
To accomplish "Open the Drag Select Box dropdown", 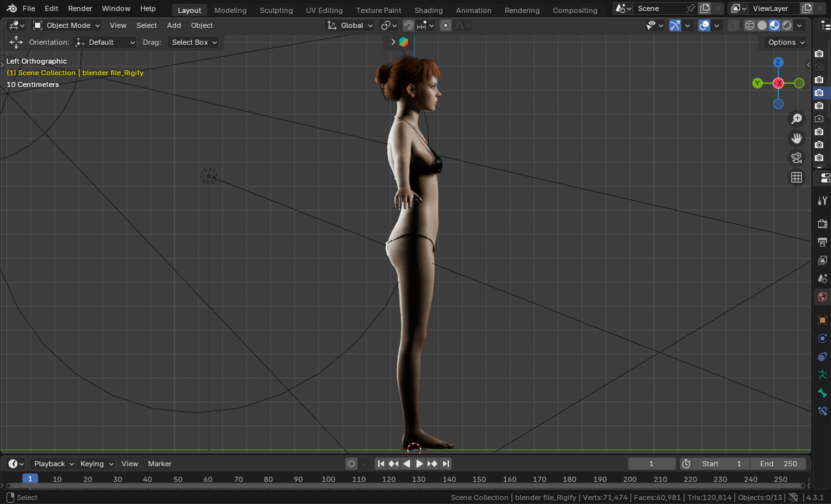I will (x=193, y=42).
